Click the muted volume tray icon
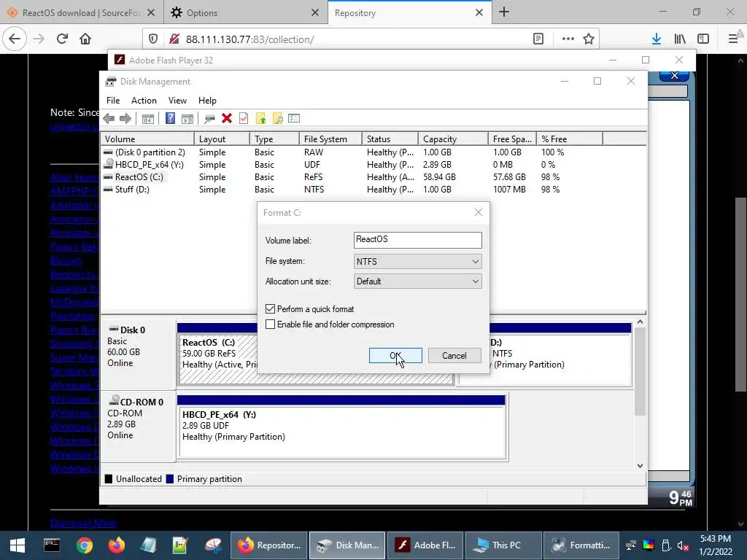 pos(683,545)
